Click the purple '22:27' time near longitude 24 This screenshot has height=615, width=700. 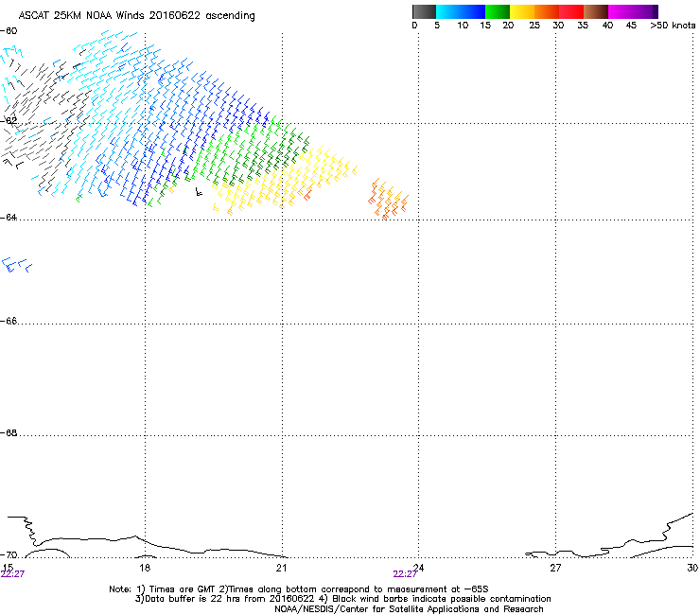(x=405, y=574)
